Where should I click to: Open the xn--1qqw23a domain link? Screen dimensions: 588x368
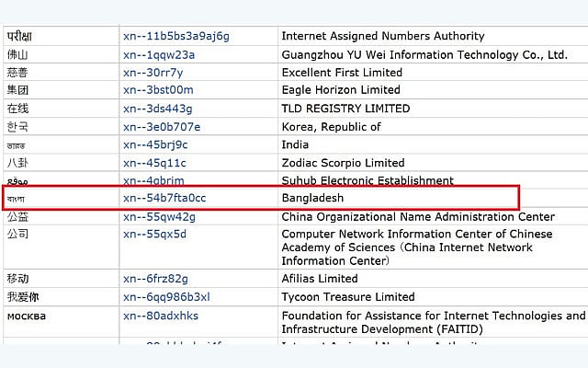(x=159, y=55)
